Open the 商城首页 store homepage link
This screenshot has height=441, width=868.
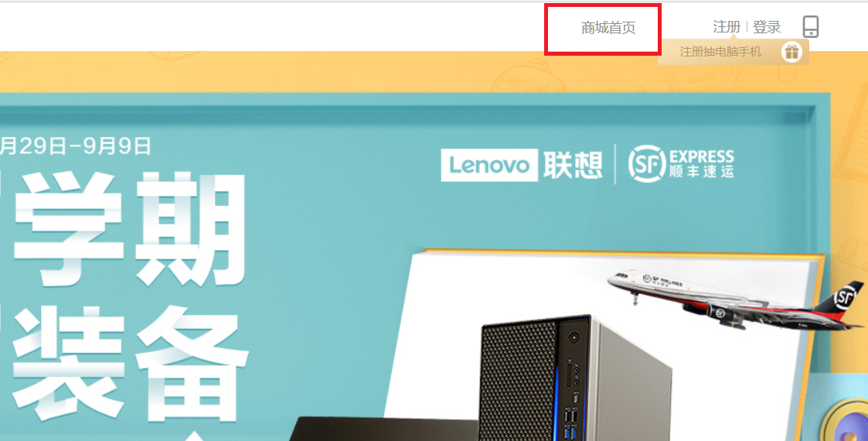pos(608,28)
